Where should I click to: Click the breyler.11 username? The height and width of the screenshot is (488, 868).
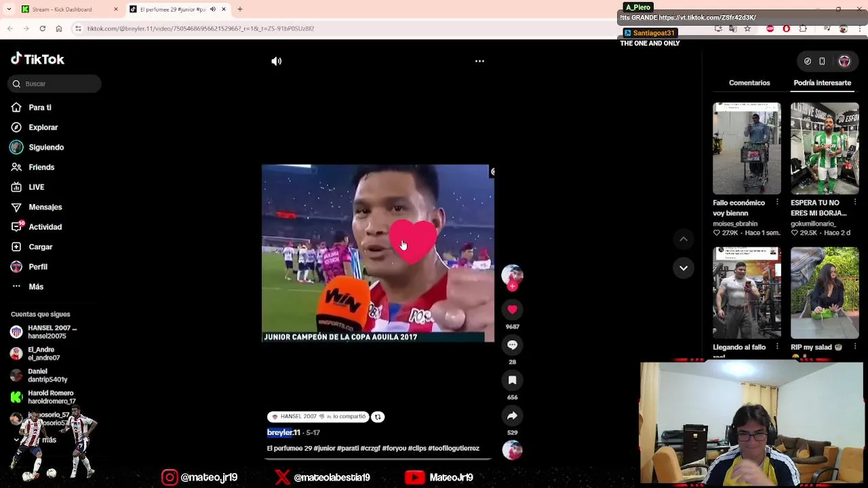click(x=283, y=432)
